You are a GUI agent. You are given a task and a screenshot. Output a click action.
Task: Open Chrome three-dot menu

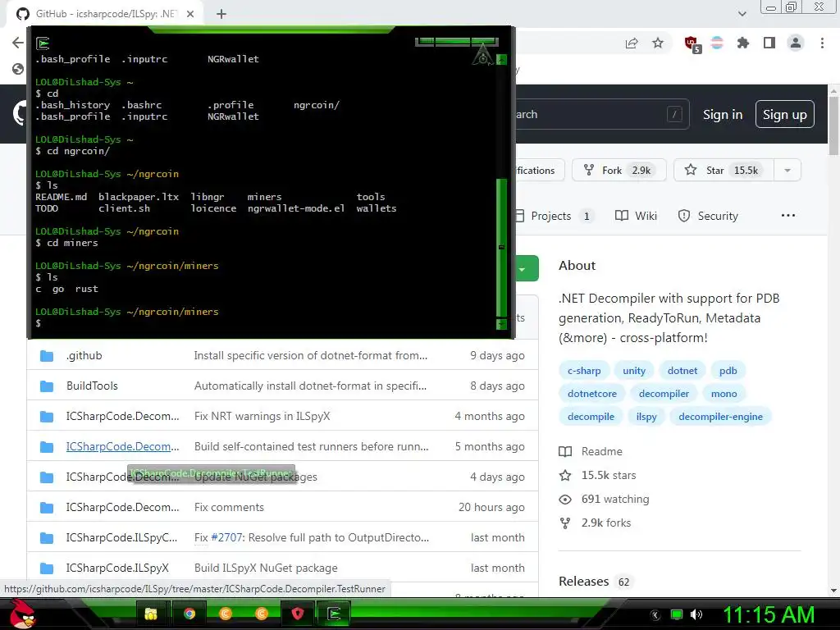point(822,43)
